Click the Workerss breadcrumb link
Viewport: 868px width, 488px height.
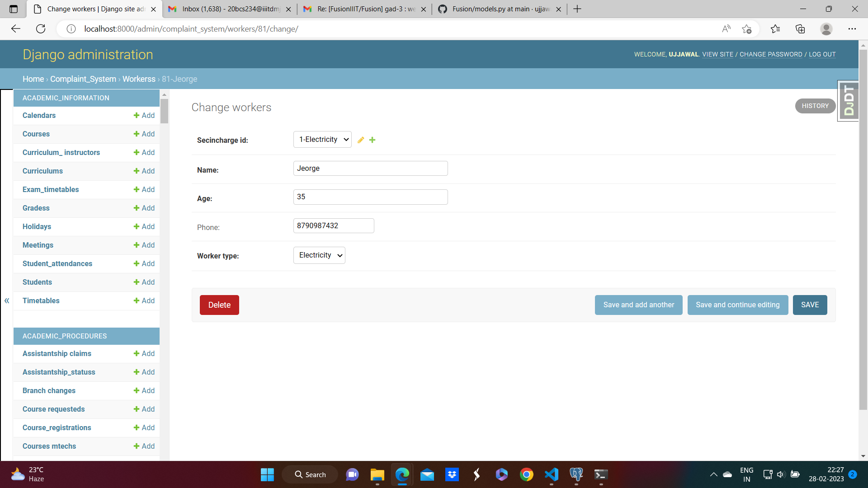coord(139,79)
